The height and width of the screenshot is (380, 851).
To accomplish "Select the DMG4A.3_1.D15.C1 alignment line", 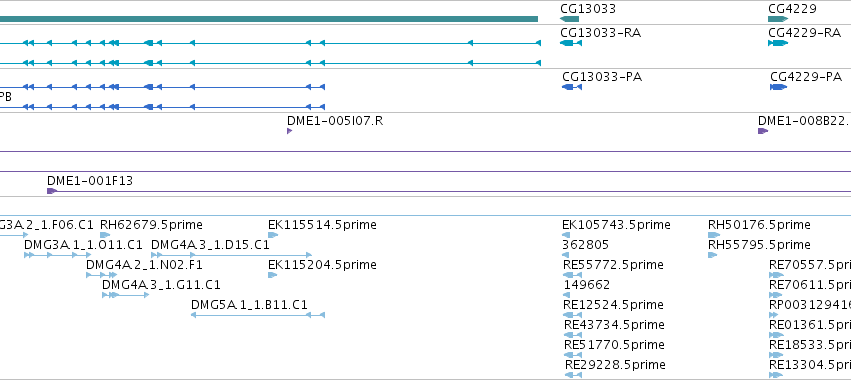I will 231,255.
